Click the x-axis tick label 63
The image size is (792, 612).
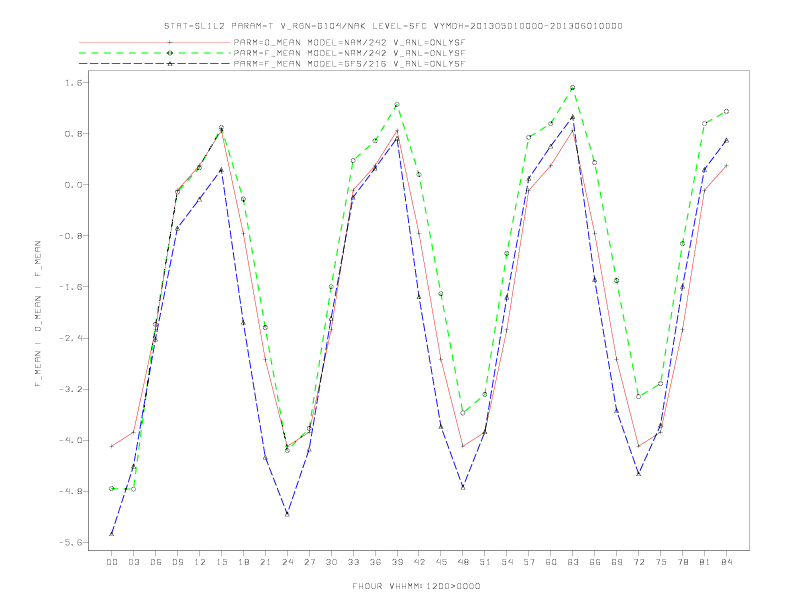(573, 562)
